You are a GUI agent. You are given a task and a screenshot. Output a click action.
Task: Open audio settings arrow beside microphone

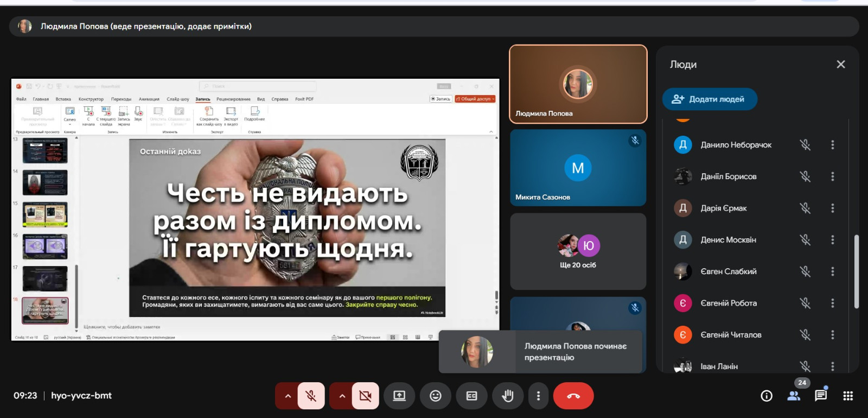(288, 396)
